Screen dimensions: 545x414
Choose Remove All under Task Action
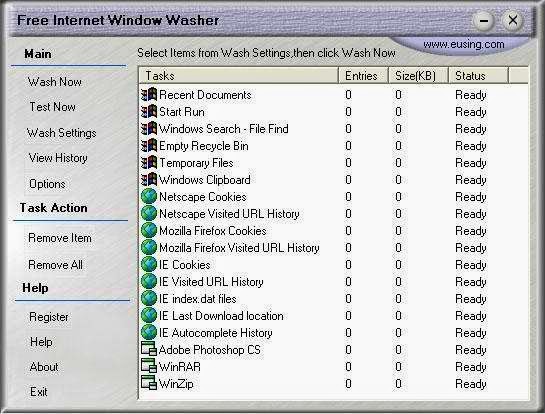[x=56, y=265]
